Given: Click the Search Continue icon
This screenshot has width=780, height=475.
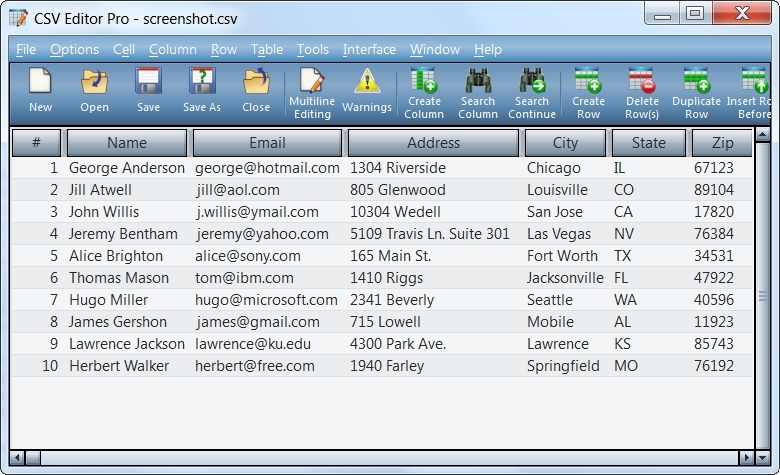Looking at the screenshot, I should coord(532,94).
